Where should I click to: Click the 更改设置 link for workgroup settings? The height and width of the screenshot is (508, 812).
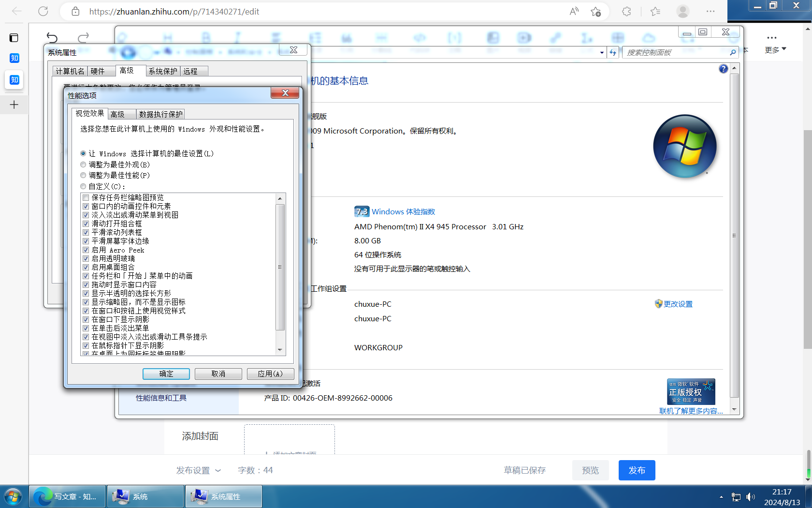point(677,304)
